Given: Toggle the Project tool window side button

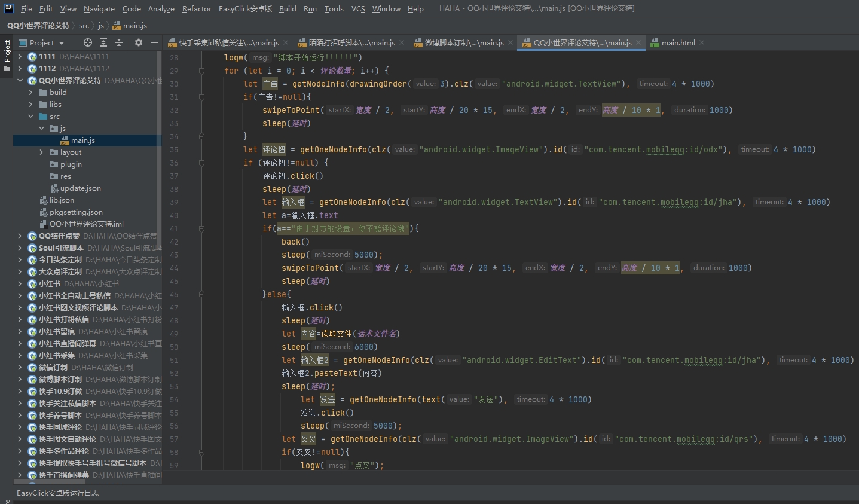Looking at the screenshot, I should pyautogui.click(x=7, y=56).
